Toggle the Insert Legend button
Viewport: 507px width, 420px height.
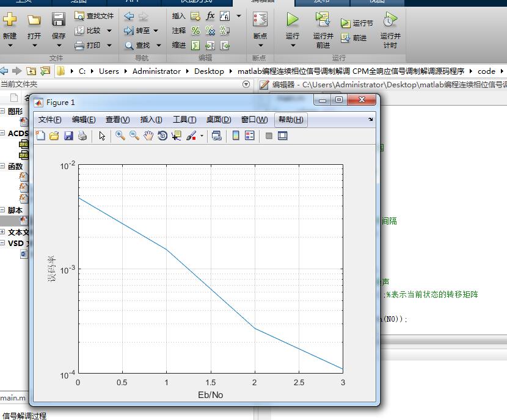[x=250, y=136]
